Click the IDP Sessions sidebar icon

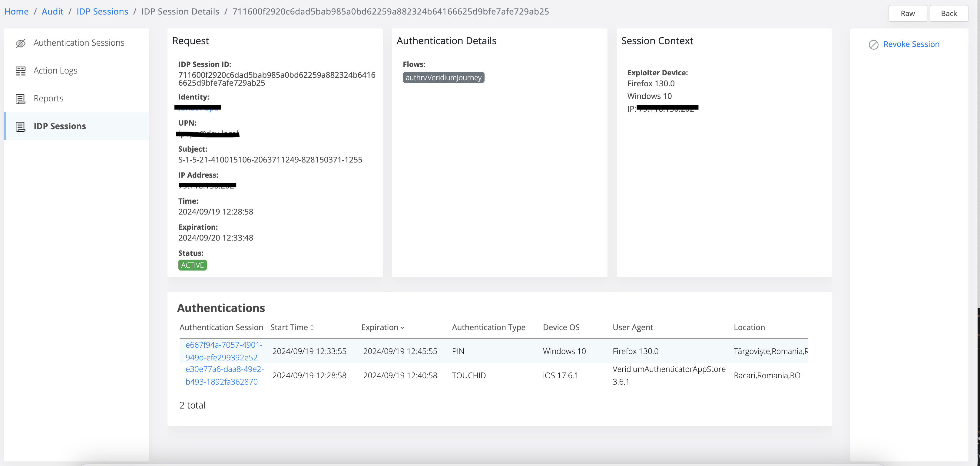[21, 126]
